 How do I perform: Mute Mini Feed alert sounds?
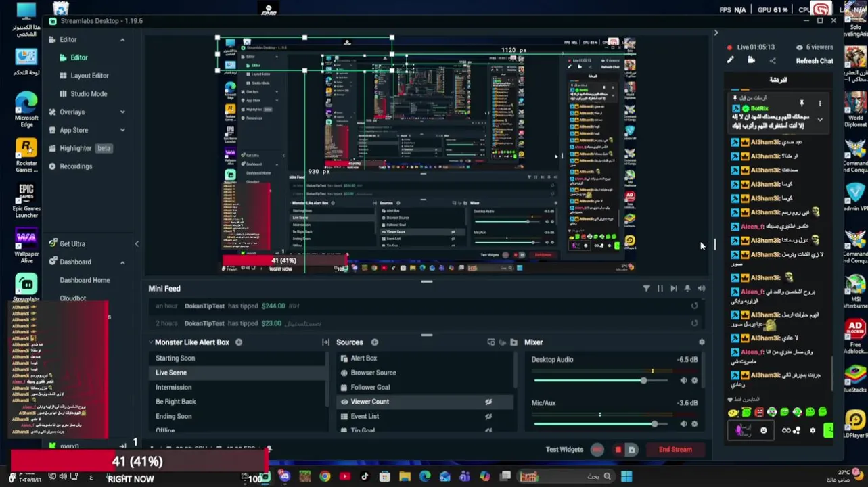(701, 289)
